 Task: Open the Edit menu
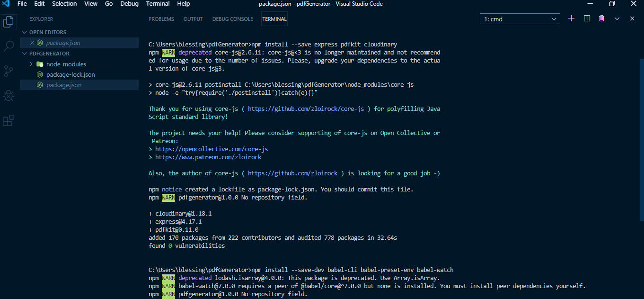[x=39, y=4]
